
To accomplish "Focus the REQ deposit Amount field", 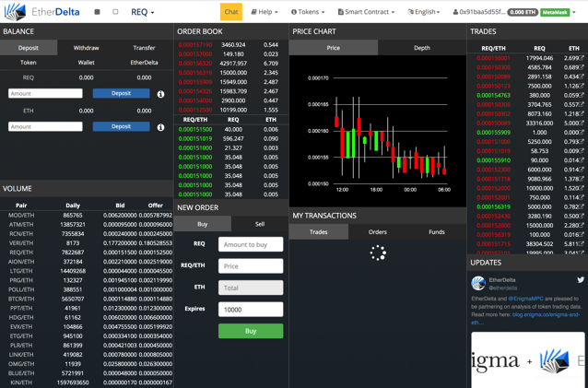I will click(45, 93).
